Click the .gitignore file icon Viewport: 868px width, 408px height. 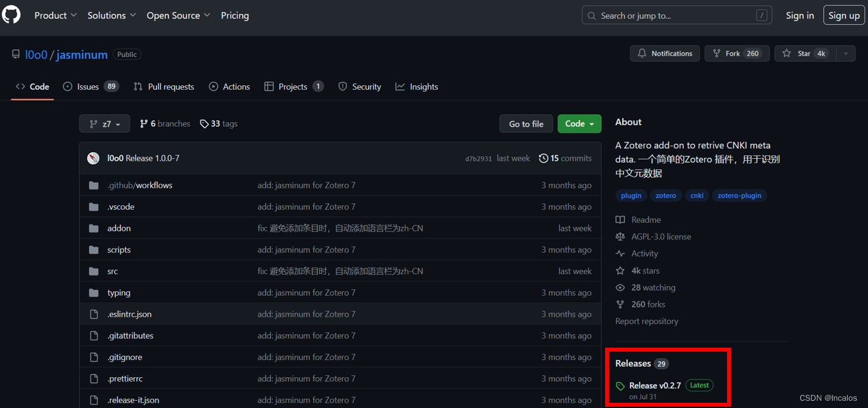pos(94,357)
